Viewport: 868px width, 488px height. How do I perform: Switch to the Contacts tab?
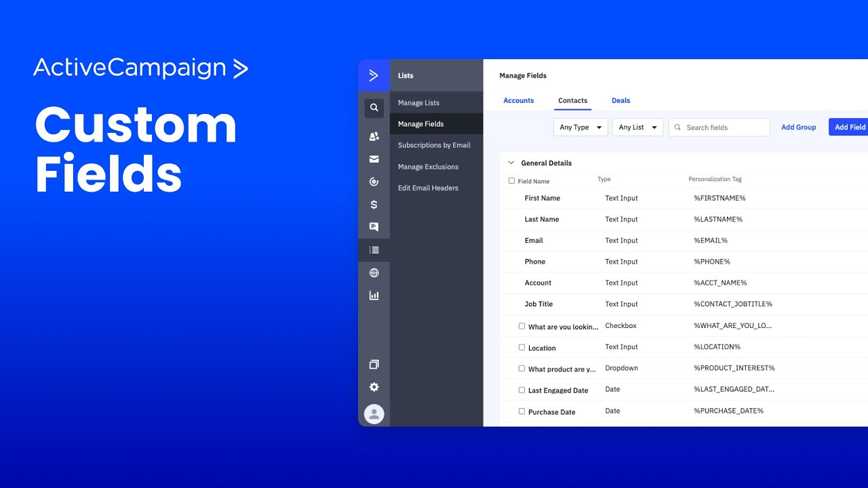point(573,100)
